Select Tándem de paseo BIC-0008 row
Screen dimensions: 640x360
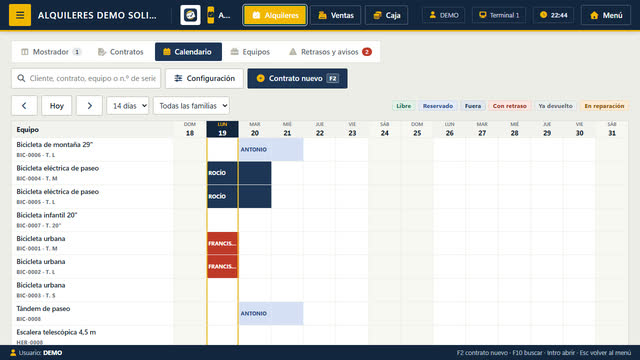(92, 313)
